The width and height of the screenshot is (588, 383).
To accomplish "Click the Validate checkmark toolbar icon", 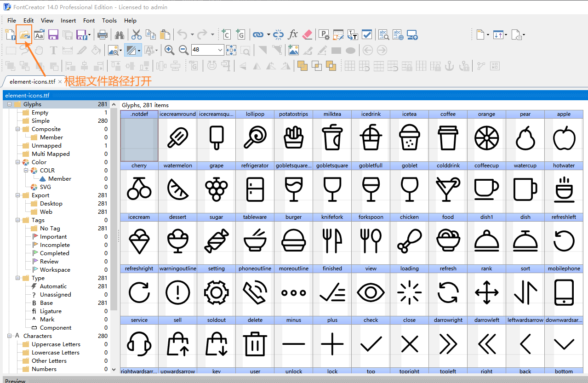I will 367,34.
